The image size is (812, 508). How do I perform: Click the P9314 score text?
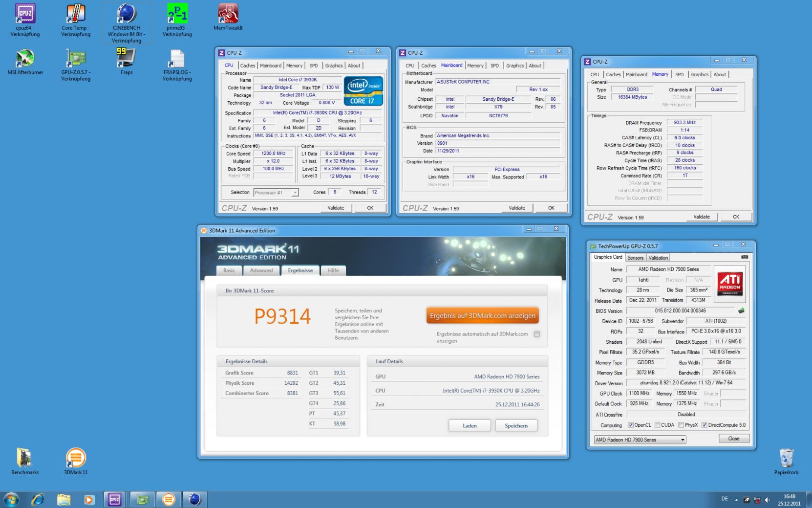[282, 316]
